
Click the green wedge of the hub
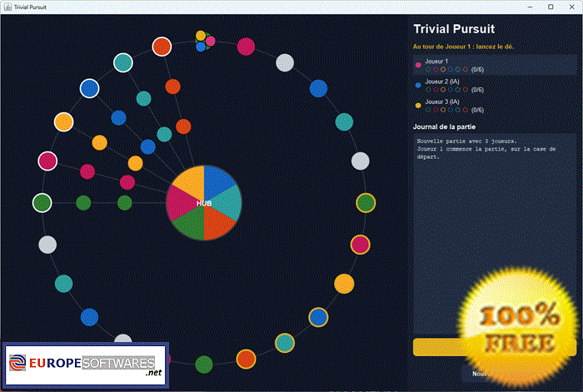click(x=191, y=226)
